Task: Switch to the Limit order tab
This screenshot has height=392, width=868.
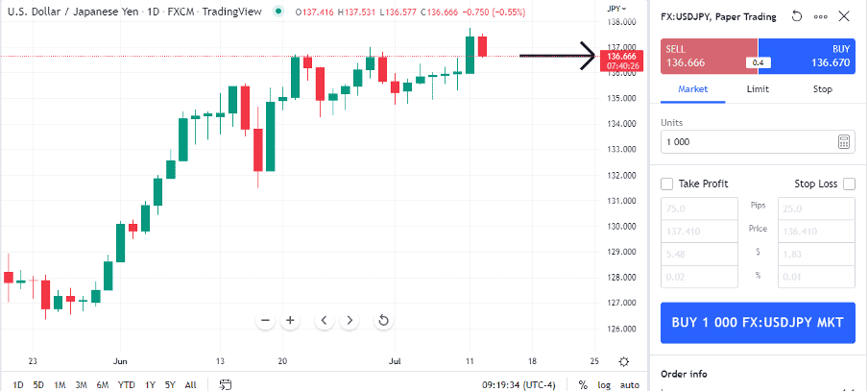Action: pyautogui.click(x=758, y=88)
